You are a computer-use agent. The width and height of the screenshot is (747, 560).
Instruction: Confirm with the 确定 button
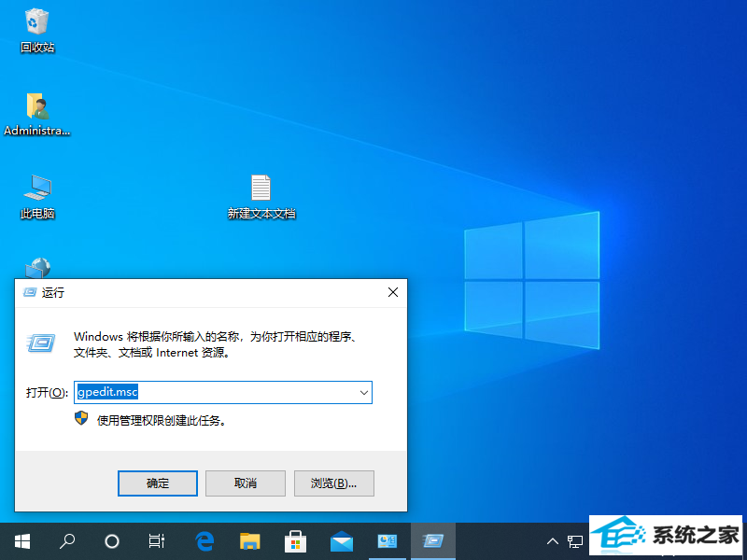(x=158, y=483)
